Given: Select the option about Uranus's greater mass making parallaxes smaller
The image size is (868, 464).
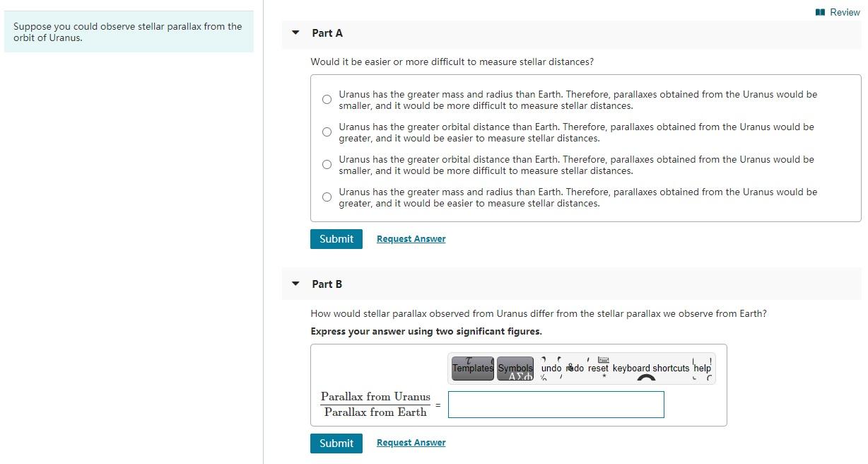Looking at the screenshot, I should [327, 99].
